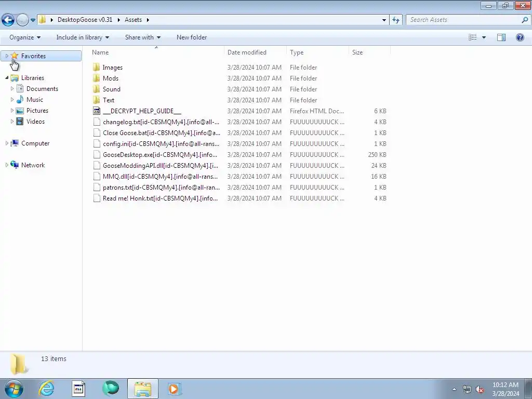Select the Pictures library icon
Image resolution: width=532 pixels, height=399 pixels.
[20, 111]
